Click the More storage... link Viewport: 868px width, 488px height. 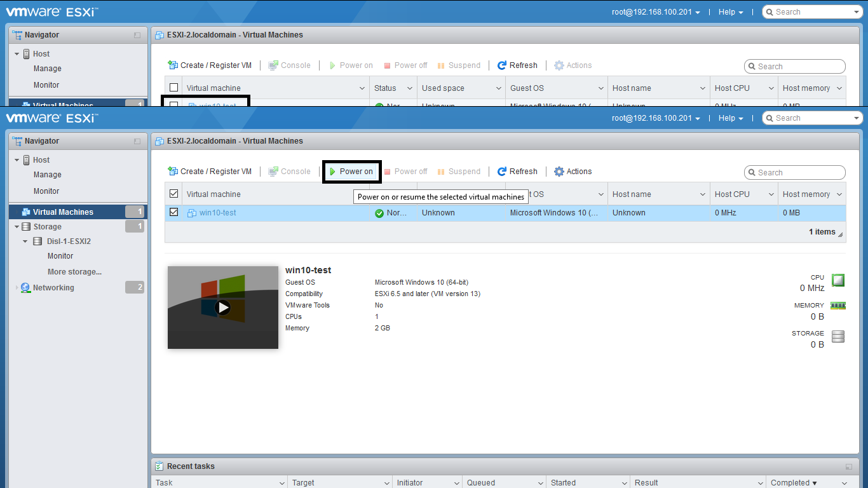[x=74, y=272]
